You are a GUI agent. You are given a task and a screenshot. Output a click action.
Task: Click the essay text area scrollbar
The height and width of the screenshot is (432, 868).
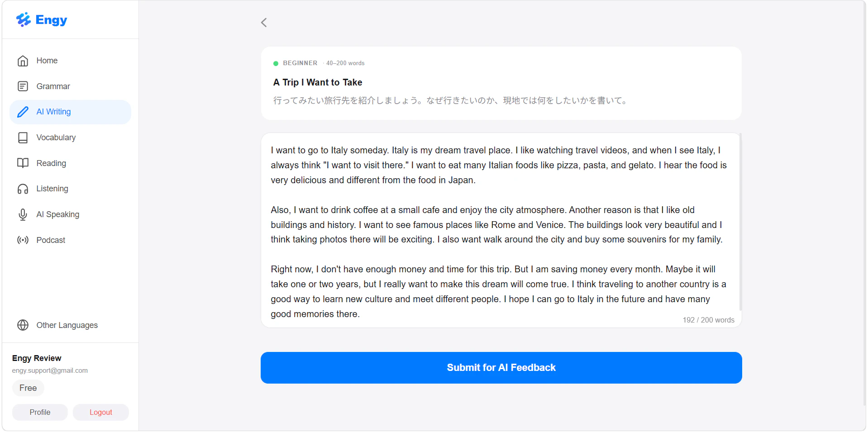pos(740,222)
